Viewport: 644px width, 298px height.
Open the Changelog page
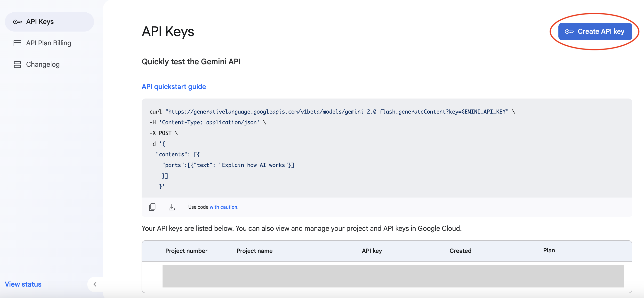[43, 65]
